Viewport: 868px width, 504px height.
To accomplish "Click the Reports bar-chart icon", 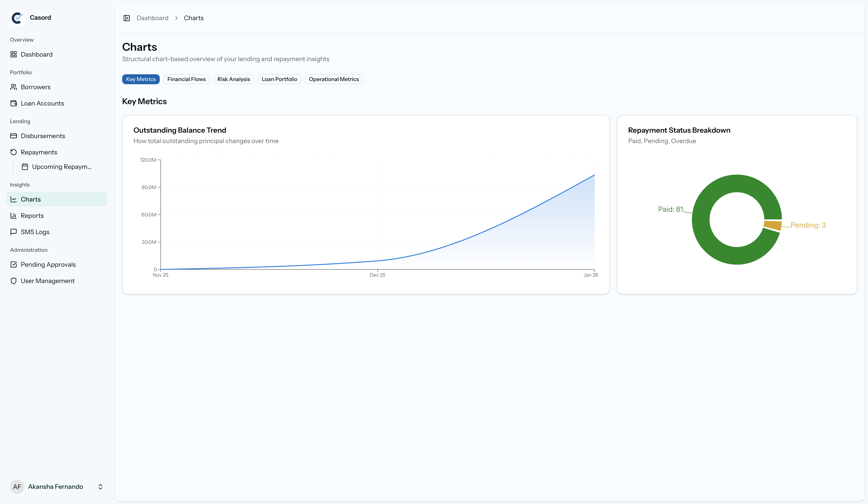I will pos(13,216).
